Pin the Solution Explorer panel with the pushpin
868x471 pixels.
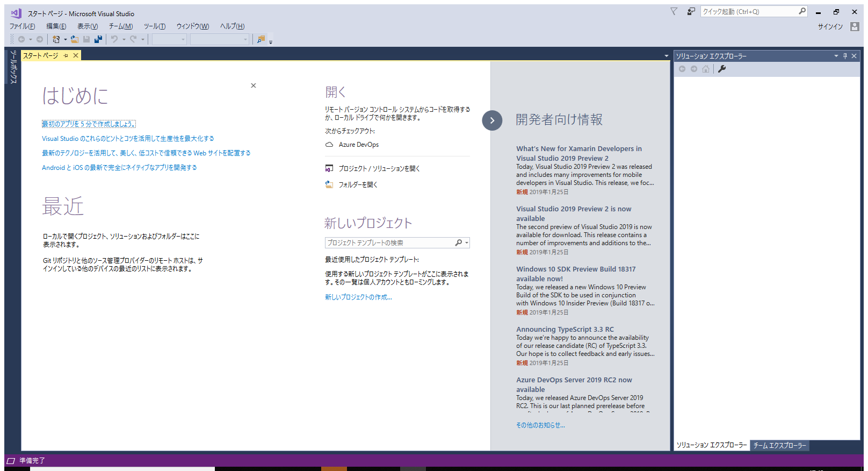[x=845, y=56]
